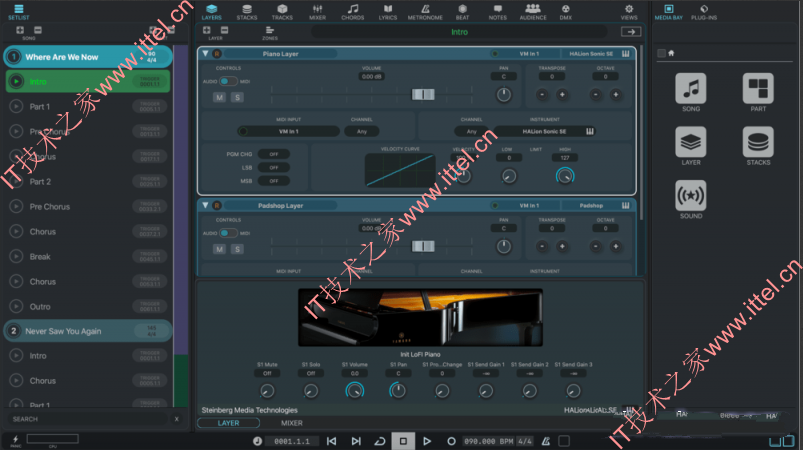Image resolution: width=803 pixels, height=450 pixels.
Task: Select song Never Saw You Again
Action: click(x=88, y=331)
